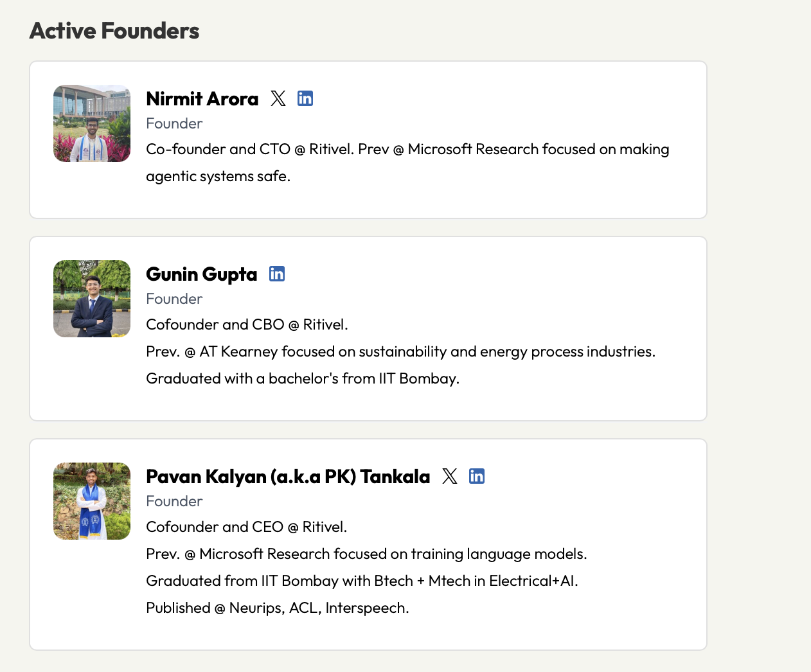Image resolution: width=811 pixels, height=672 pixels.
Task: Click the AT Kearney sustainability bio line
Action: point(400,351)
